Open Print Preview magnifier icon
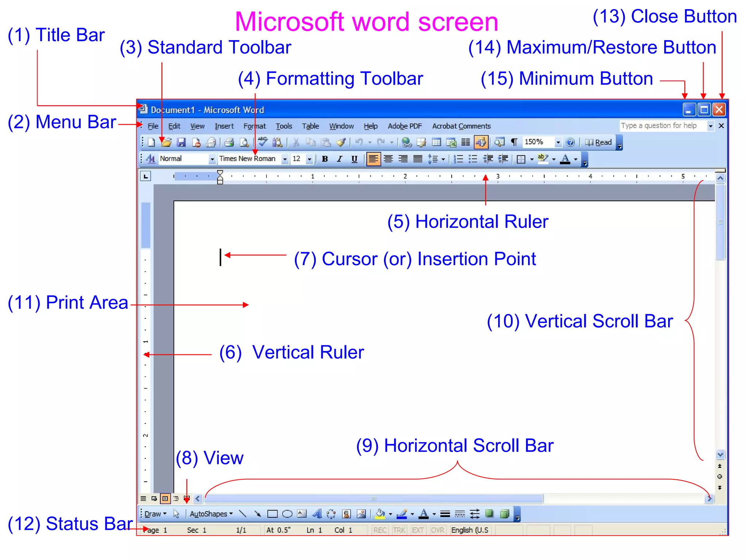 (x=244, y=143)
